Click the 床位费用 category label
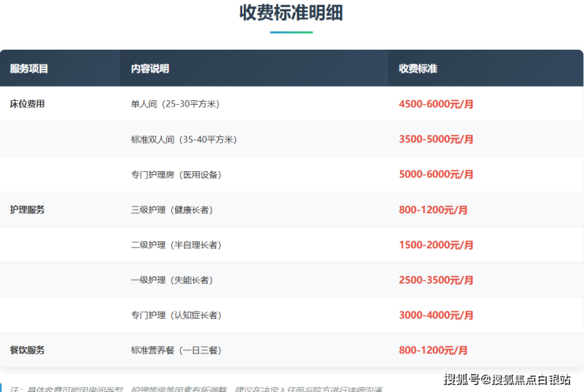 27,103
